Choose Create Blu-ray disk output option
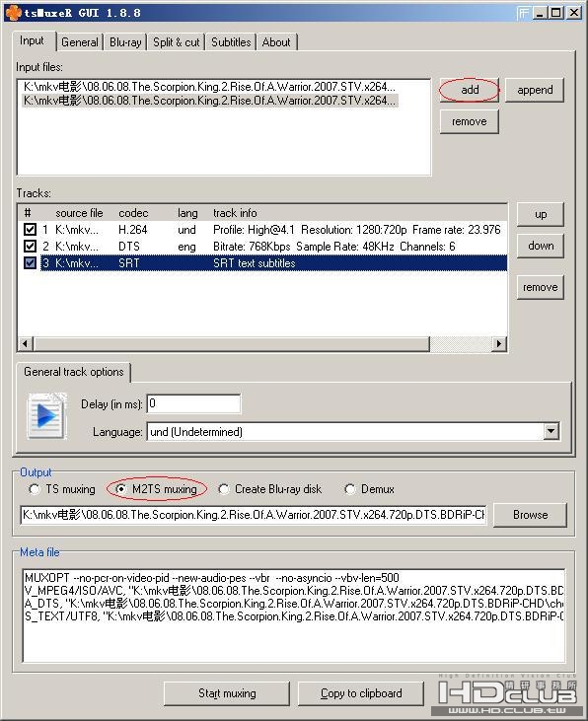588x721 pixels. (x=224, y=489)
